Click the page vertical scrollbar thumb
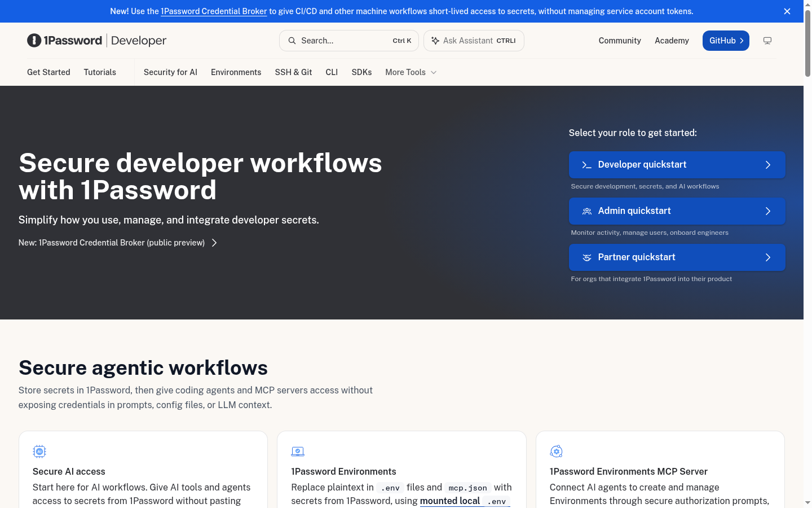This screenshot has height=508, width=812. click(x=807, y=43)
